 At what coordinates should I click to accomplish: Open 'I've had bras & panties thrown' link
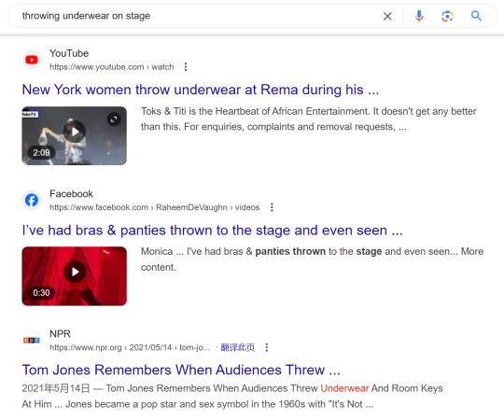213,231
